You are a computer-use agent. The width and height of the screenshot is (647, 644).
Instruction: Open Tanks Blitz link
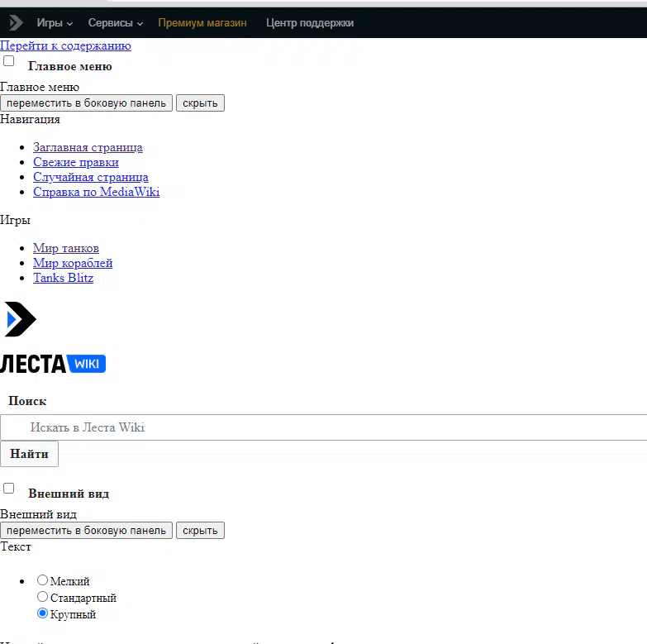pos(63,278)
